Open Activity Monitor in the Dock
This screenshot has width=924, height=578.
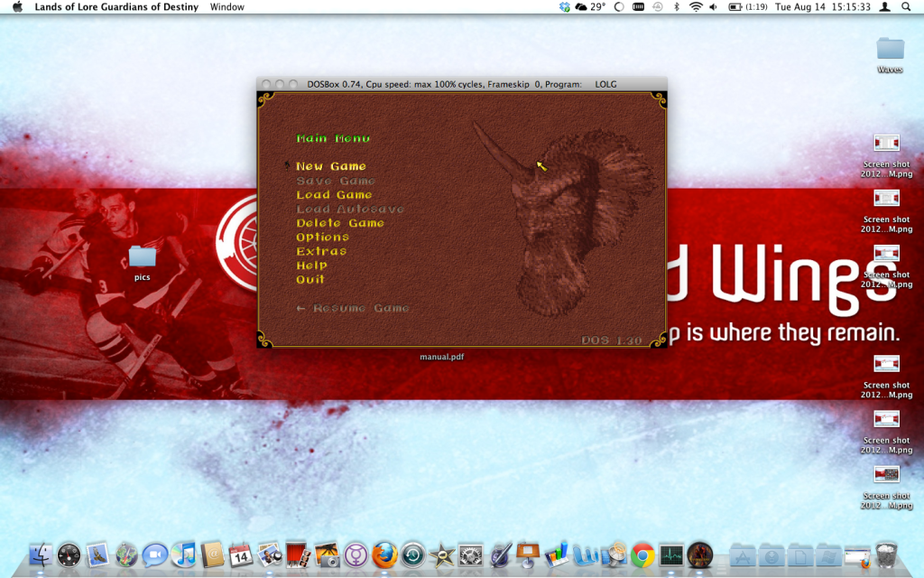[670, 555]
